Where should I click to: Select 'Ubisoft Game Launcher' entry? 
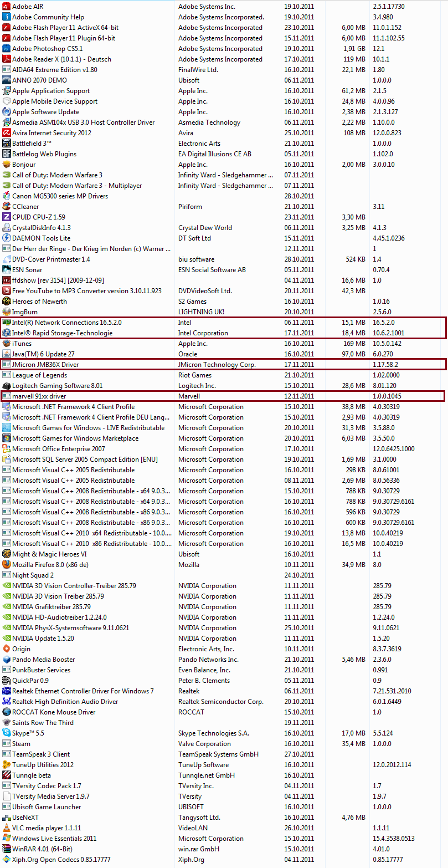47,807
